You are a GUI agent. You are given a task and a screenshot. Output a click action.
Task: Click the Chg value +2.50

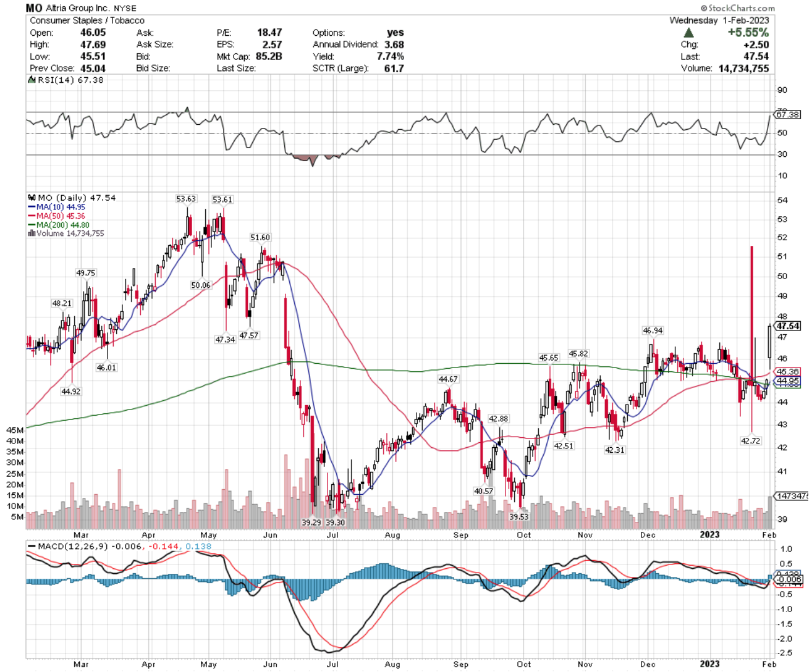coord(756,44)
